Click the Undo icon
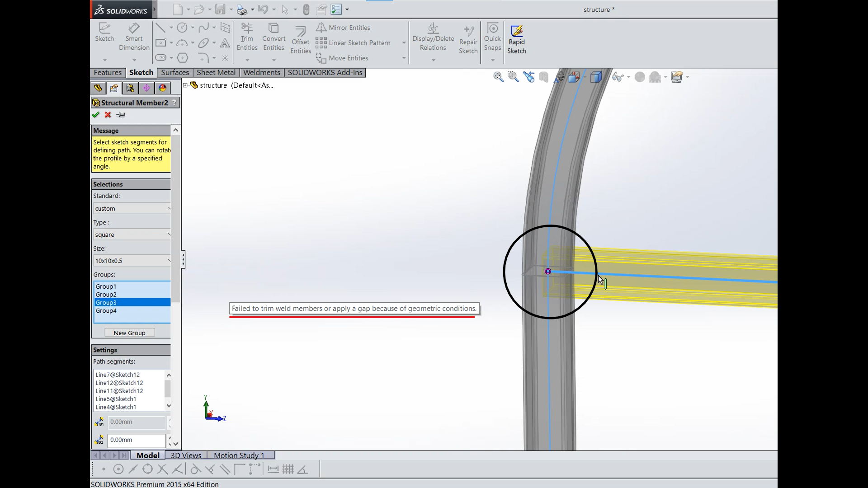The width and height of the screenshot is (868, 488). click(263, 9)
